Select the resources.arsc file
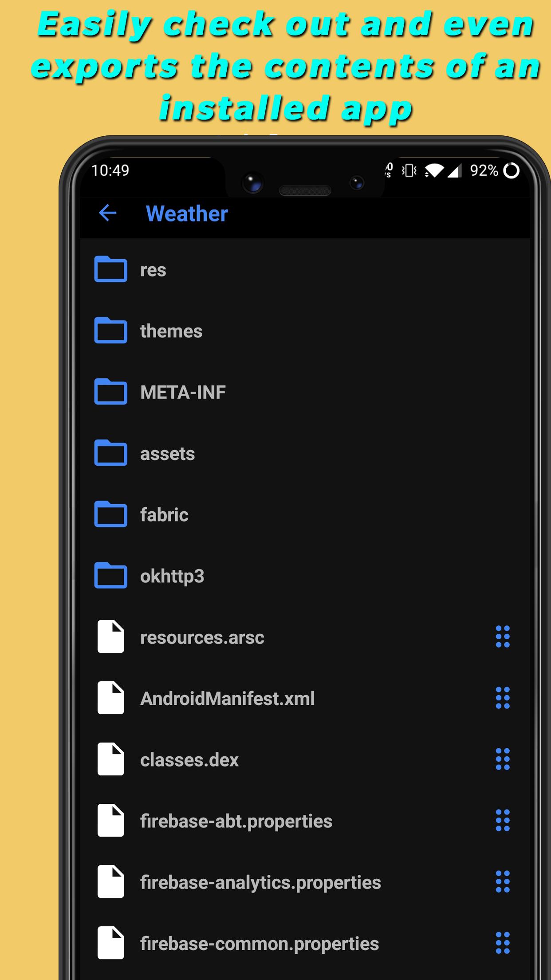 tap(202, 637)
